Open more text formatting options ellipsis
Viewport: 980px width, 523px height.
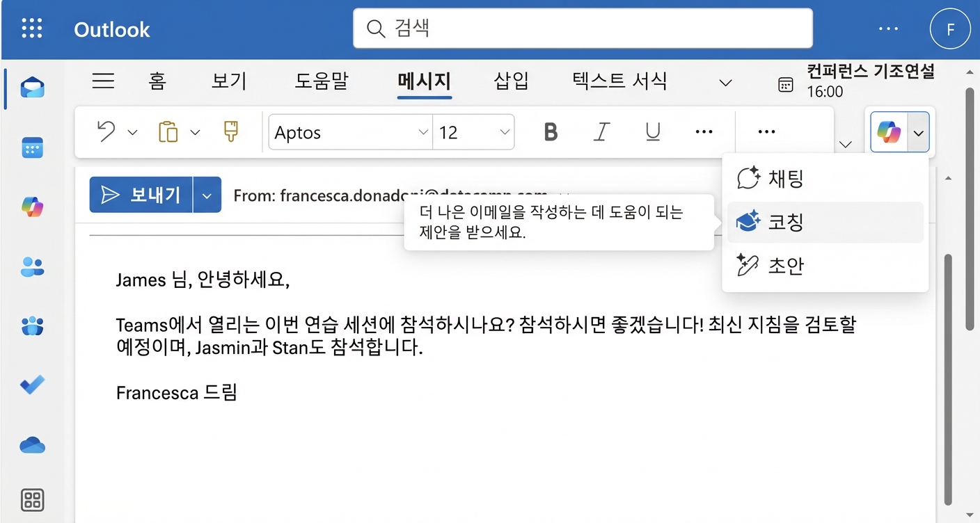pos(704,131)
